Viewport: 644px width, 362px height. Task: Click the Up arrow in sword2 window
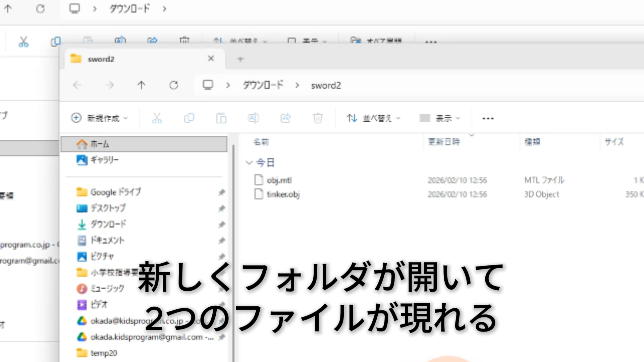pos(141,85)
